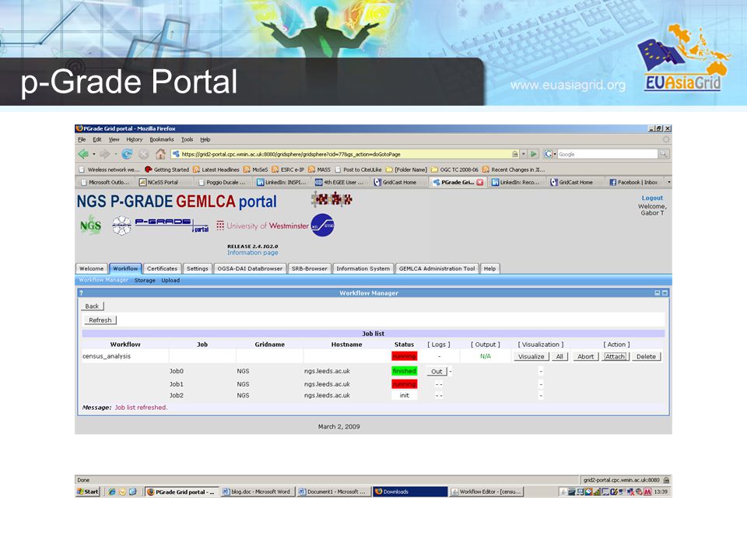Screen dimensions: 747x560
Task: Click the search magnifier icon
Action: (663, 154)
